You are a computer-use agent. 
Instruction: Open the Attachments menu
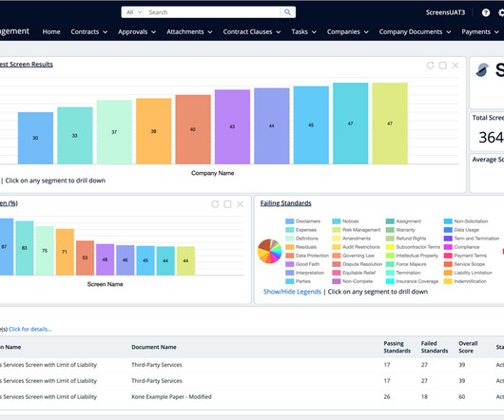[x=189, y=31]
